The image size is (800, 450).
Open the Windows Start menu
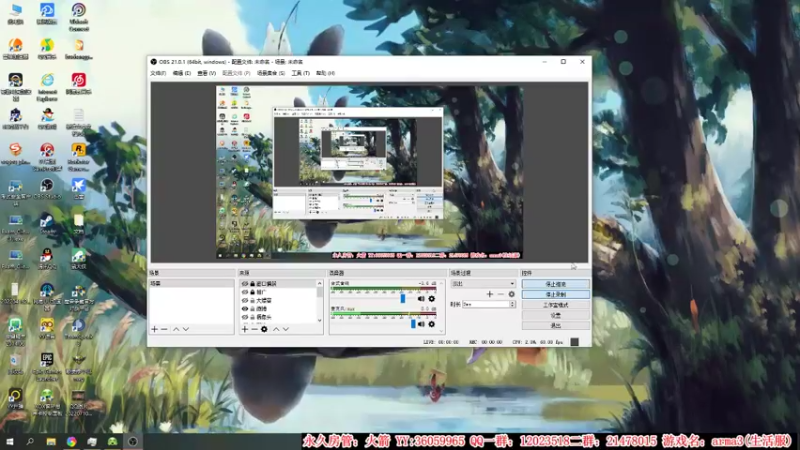pos(9,442)
